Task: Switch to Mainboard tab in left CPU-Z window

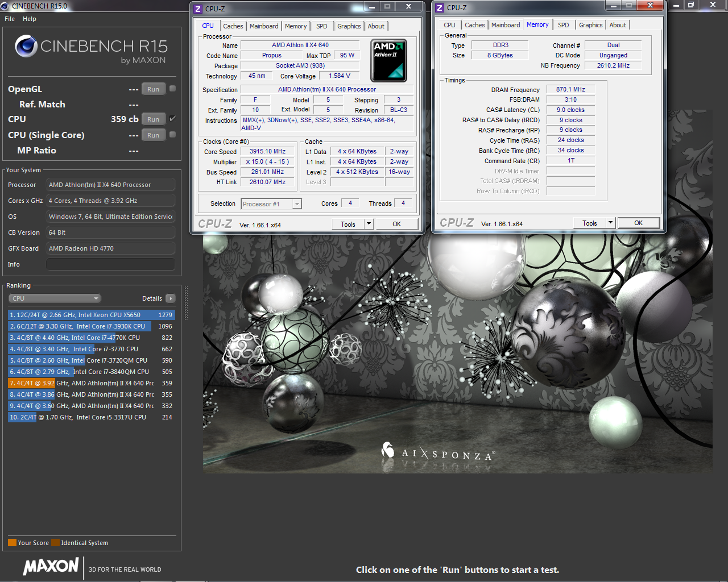Action: click(x=264, y=26)
